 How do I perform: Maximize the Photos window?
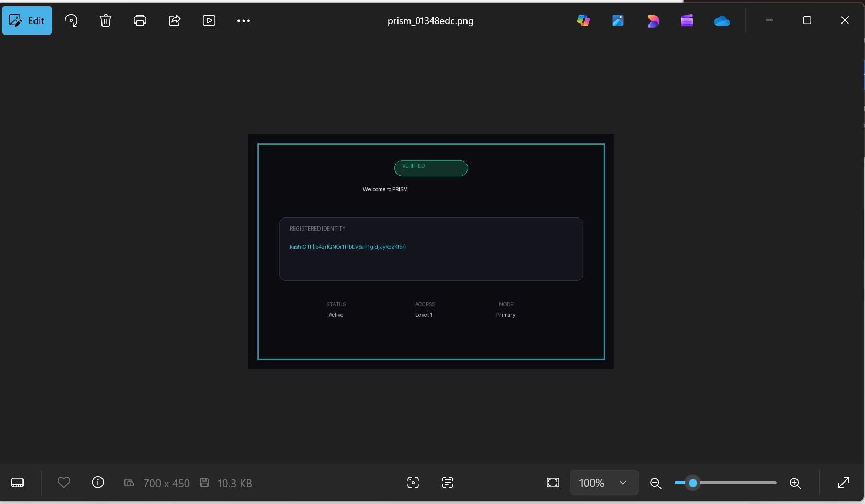pyautogui.click(x=807, y=20)
